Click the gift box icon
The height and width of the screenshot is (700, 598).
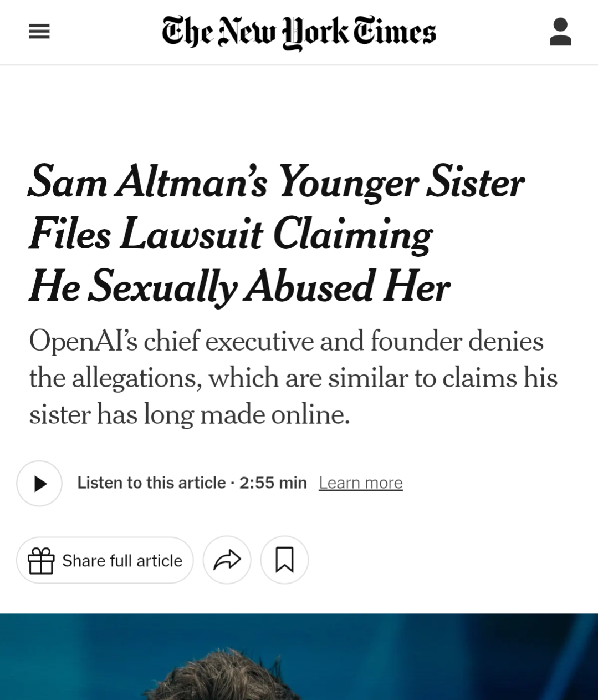click(x=41, y=560)
